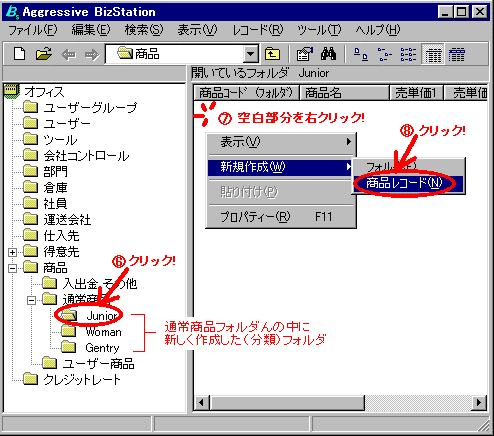Image resolution: width=494 pixels, height=436 pixels.
Task: Click the horizontal scrollbar right arrow
Action: pos(479,403)
